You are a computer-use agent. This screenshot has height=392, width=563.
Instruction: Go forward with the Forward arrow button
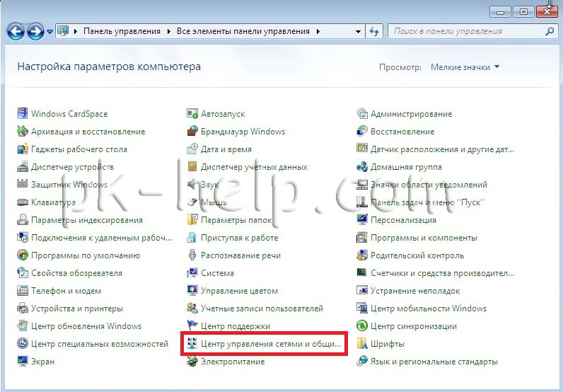[36, 32]
